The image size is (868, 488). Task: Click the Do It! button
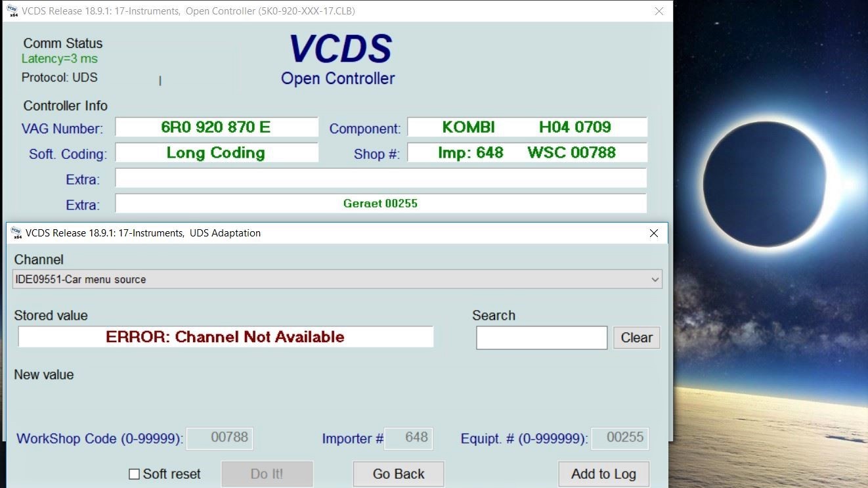pyautogui.click(x=267, y=474)
